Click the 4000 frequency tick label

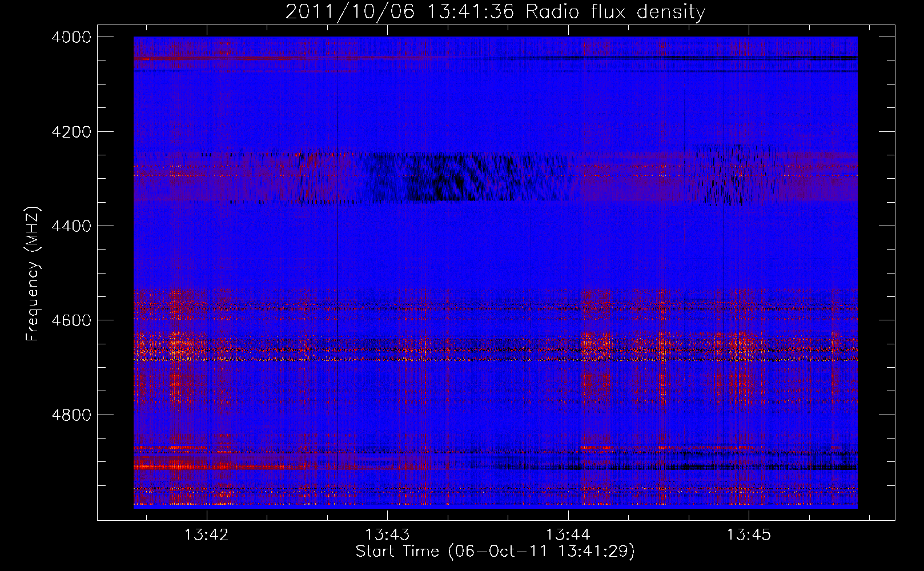pyautogui.click(x=71, y=37)
